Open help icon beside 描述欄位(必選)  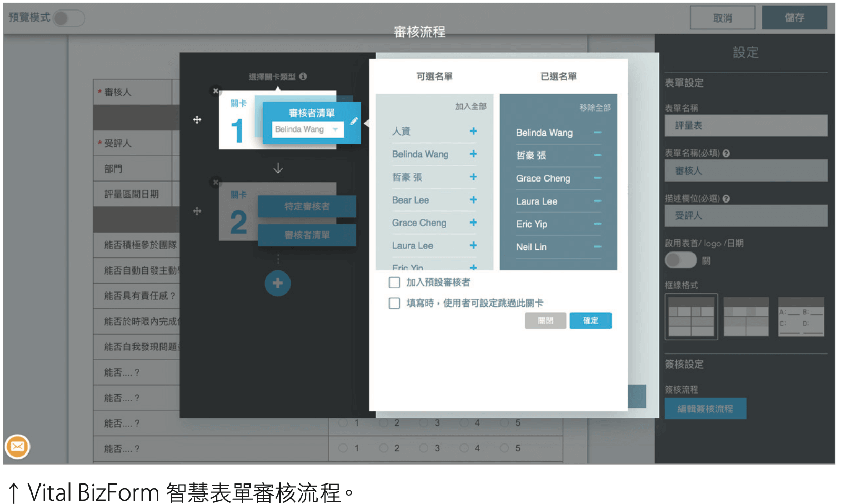coord(726,199)
